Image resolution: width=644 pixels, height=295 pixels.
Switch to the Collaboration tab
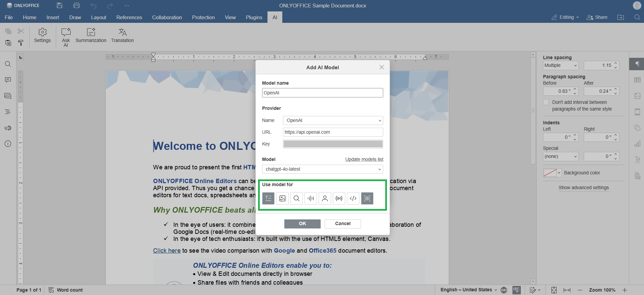pyautogui.click(x=167, y=17)
